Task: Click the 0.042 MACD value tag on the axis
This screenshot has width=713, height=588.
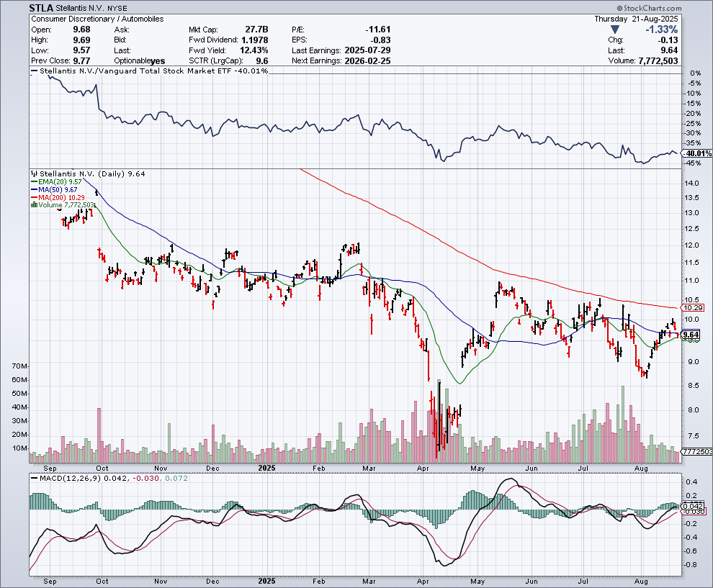Action: tap(694, 506)
